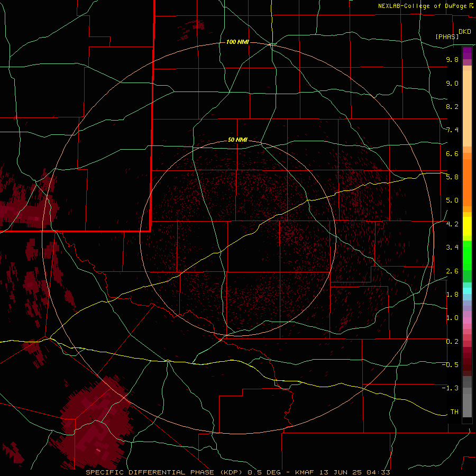This screenshot has width=476, height=476.
Task: Pick the dark orange band on the color bar
Action: pyautogui.click(x=467, y=183)
